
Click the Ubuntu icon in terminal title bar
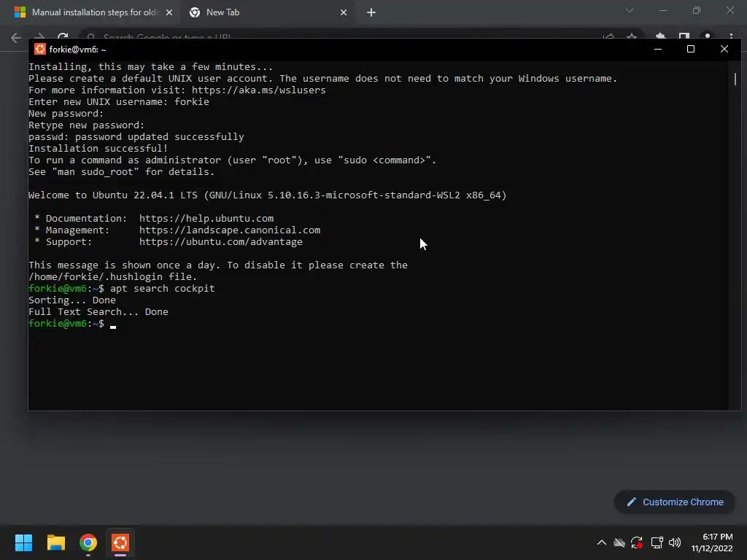(40, 49)
